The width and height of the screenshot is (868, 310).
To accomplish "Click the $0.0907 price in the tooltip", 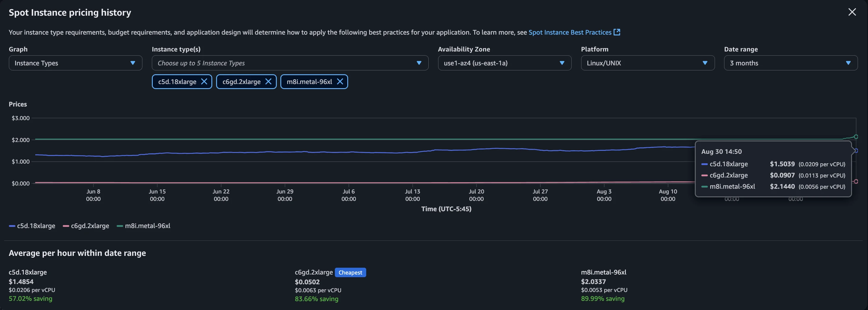I will pos(782,175).
